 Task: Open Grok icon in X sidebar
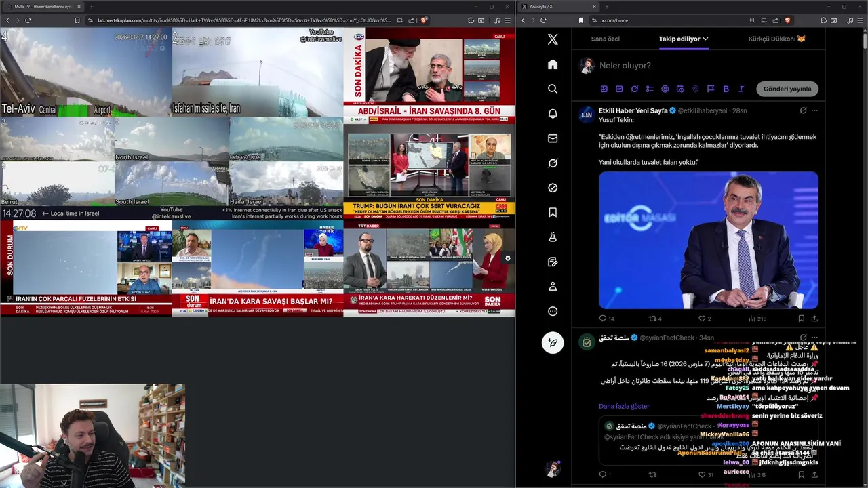[x=553, y=163]
